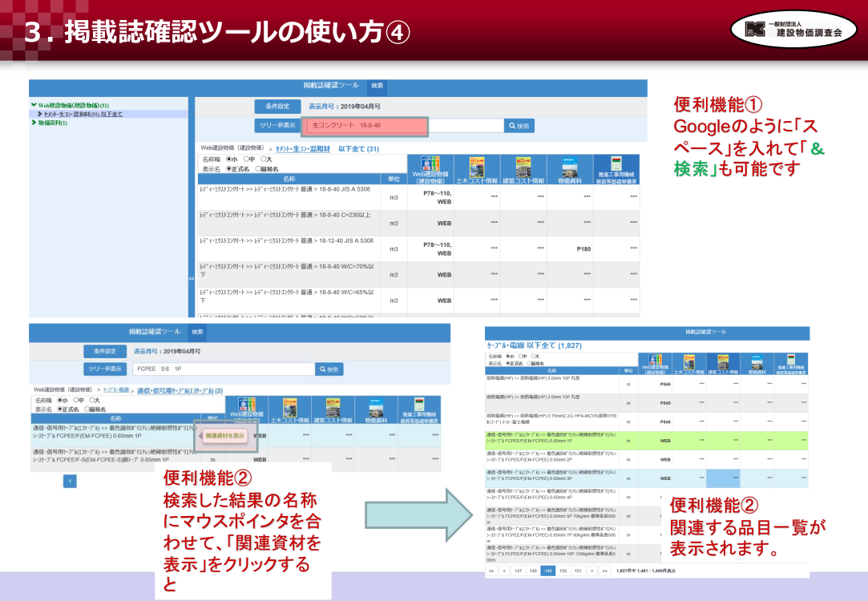Click 土木コスト情報 cover icon in 生コンクリート results header
Image resolution: width=868 pixels, height=601 pixels.
tap(477, 167)
